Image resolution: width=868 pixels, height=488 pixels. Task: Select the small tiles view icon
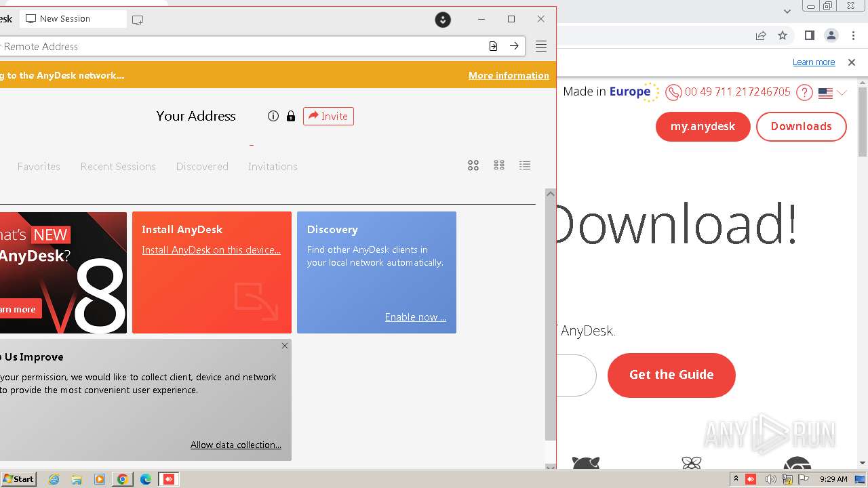pos(499,165)
